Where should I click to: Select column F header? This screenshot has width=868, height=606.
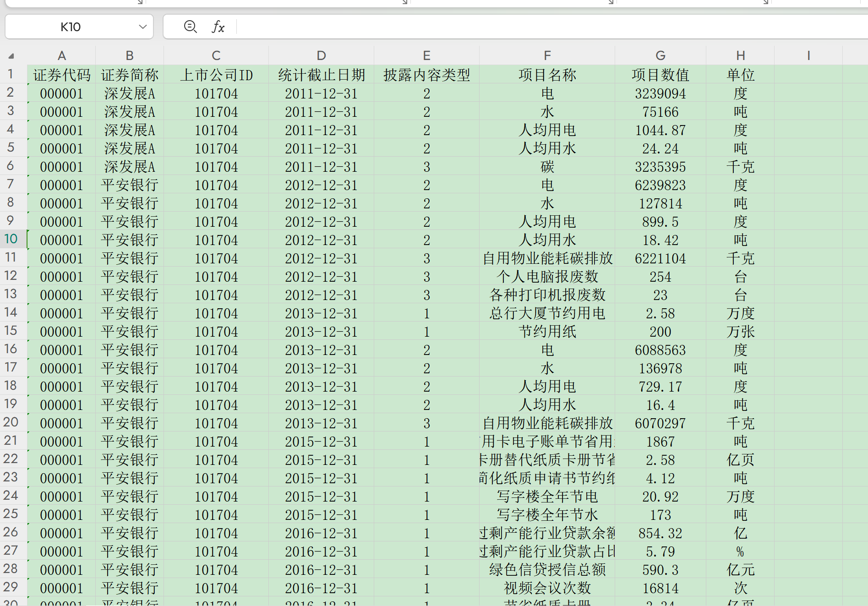tap(547, 55)
